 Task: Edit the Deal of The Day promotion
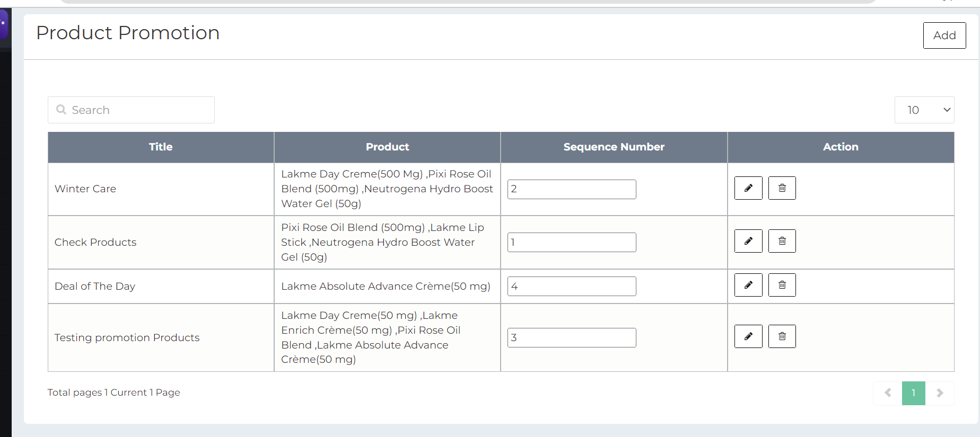(748, 285)
